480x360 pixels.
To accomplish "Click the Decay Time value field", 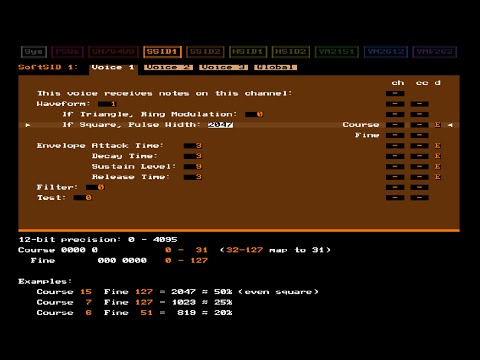I will (193, 156).
